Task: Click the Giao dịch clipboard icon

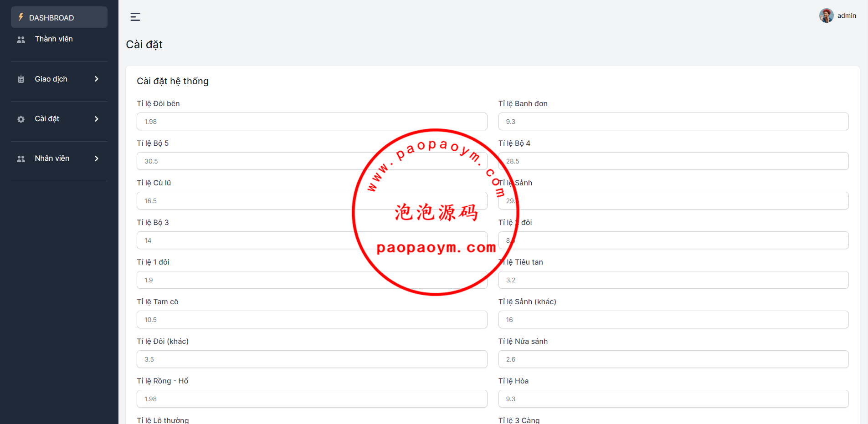Action: [x=21, y=79]
